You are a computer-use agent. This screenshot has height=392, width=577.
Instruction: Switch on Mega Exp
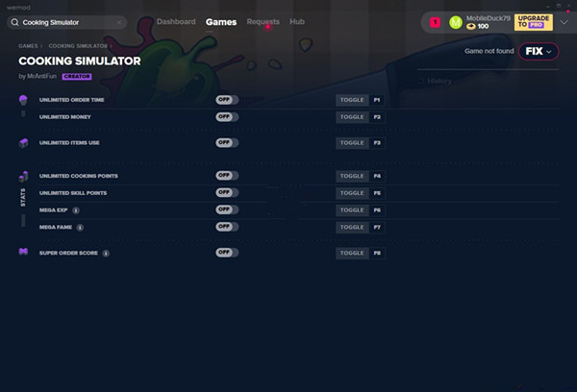(x=227, y=209)
